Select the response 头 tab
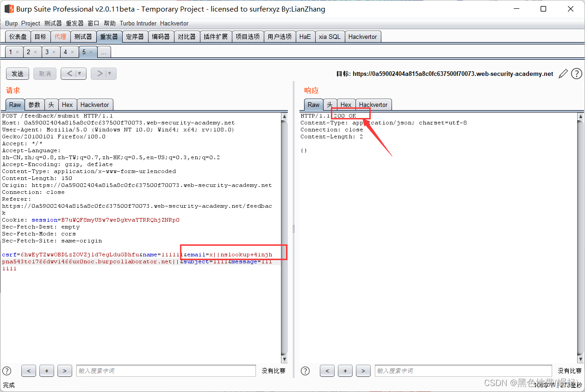The width and height of the screenshot is (585, 392). [330, 105]
